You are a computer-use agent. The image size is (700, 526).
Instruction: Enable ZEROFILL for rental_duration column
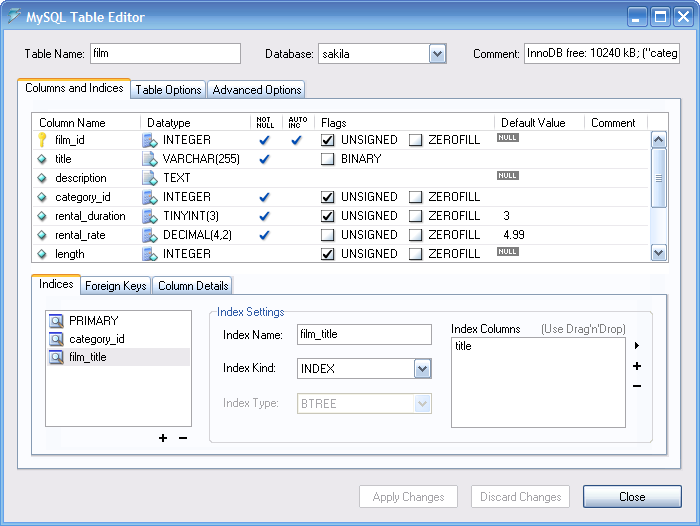pyautogui.click(x=415, y=216)
